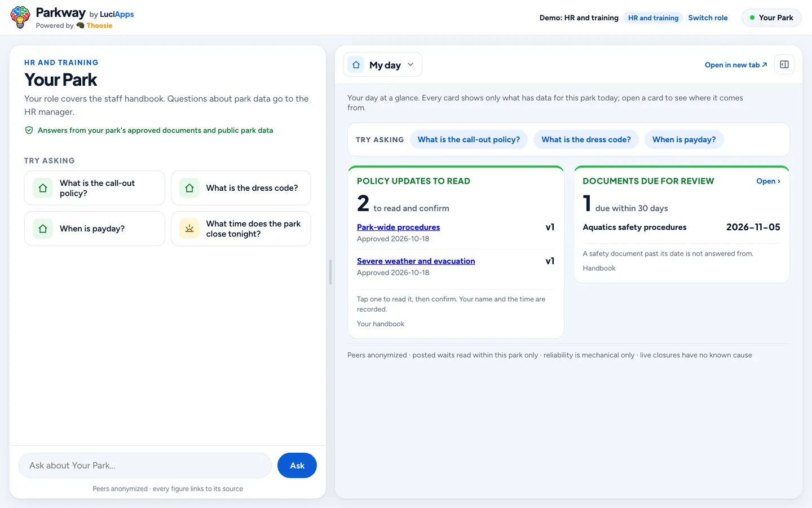Viewport: 812px width, 508px height.
Task: Click the sunset icon on park close card
Action: click(x=189, y=229)
